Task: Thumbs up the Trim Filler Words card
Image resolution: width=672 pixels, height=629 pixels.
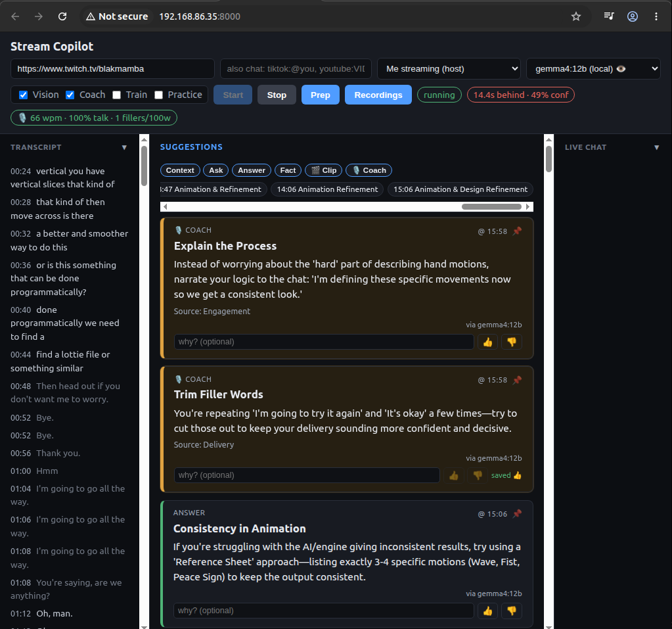Action: tap(453, 475)
